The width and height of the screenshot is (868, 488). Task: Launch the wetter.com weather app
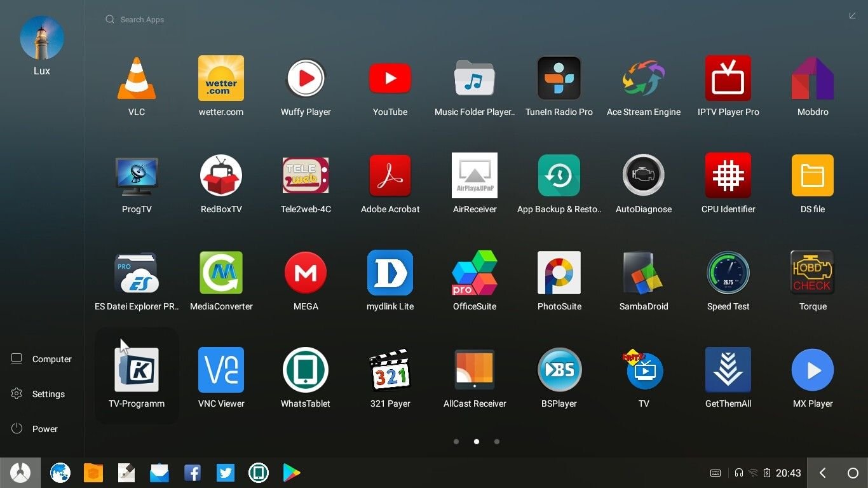click(221, 78)
